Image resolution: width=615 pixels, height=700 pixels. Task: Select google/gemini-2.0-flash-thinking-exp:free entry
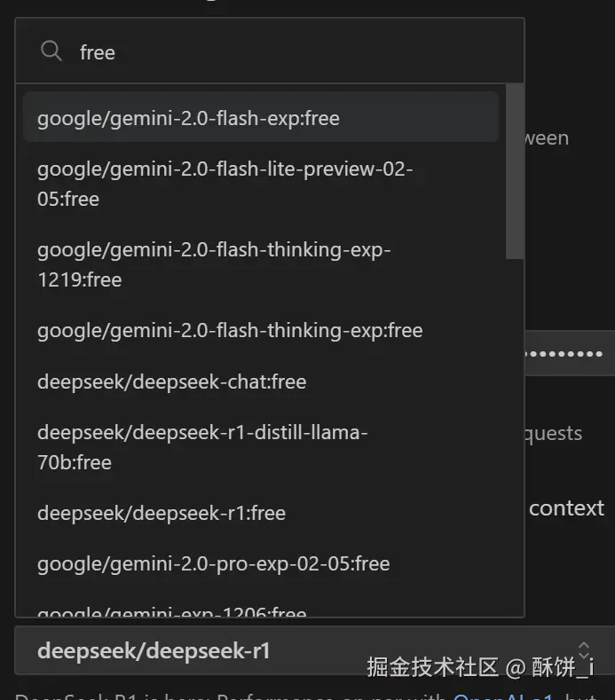pyautogui.click(x=230, y=331)
